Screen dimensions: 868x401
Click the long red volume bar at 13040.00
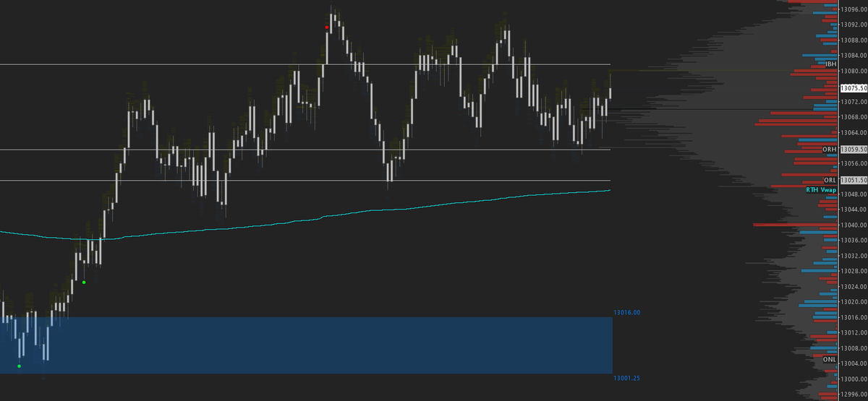(795, 225)
